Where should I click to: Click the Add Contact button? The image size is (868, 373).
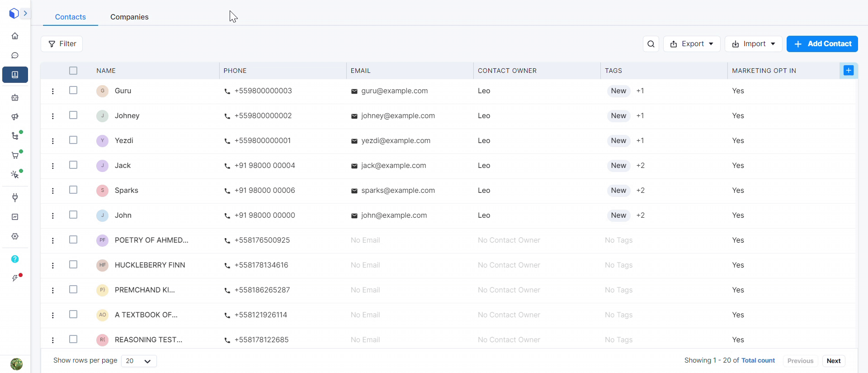click(822, 44)
